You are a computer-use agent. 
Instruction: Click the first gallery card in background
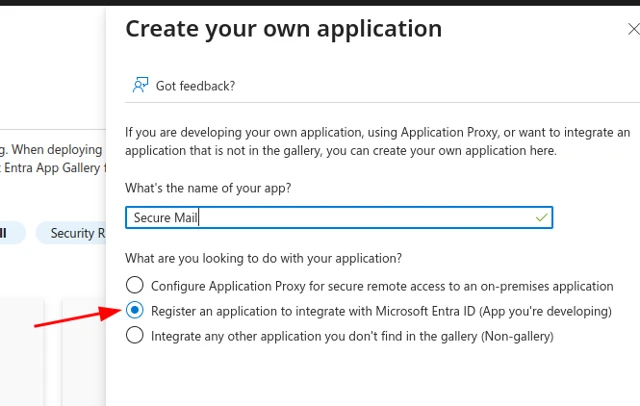(x=22, y=350)
